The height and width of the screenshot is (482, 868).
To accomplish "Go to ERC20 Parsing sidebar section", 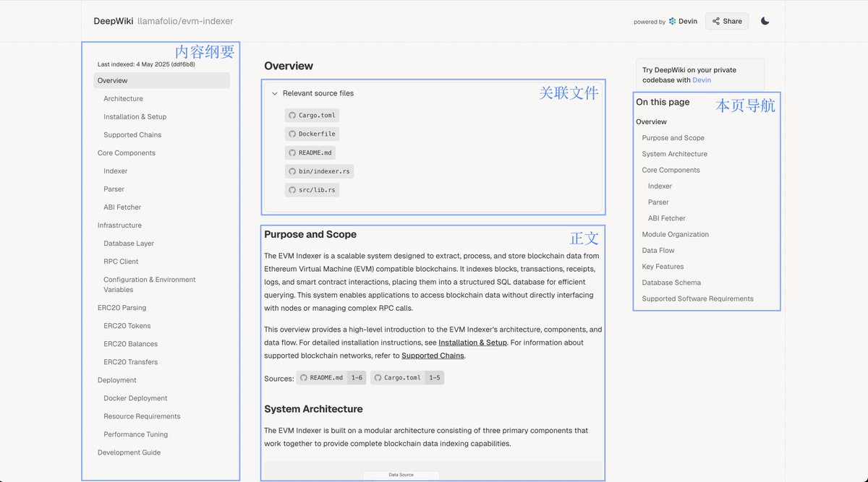I will point(122,308).
